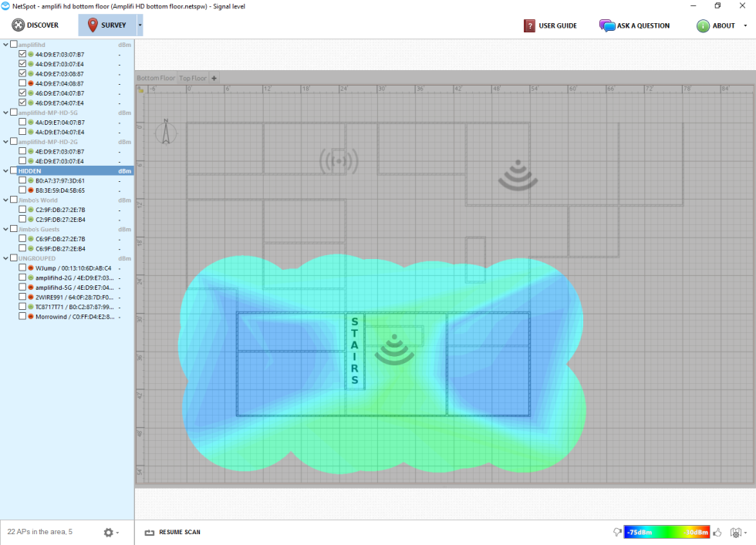Click the green status dot for 4E:D9:E7:03:07:E4
Image resolution: width=756 pixels, height=545 pixels.
tap(30, 161)
